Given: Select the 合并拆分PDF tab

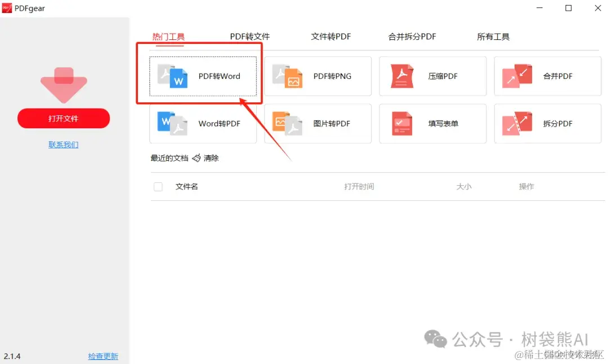Looking at the screenshot, I should point(412,36).
